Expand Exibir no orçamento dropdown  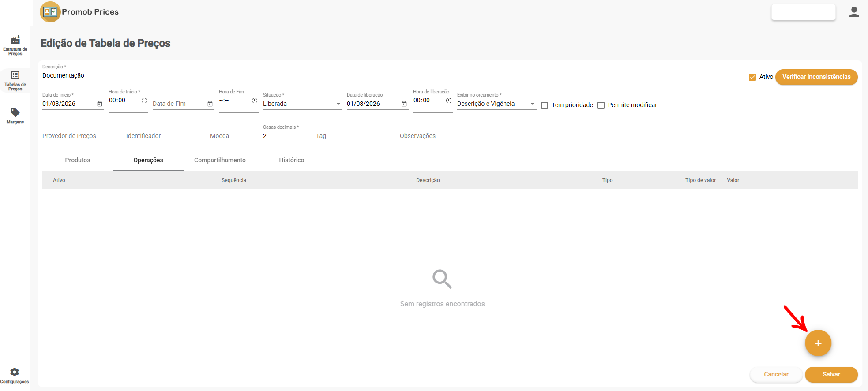533,104
